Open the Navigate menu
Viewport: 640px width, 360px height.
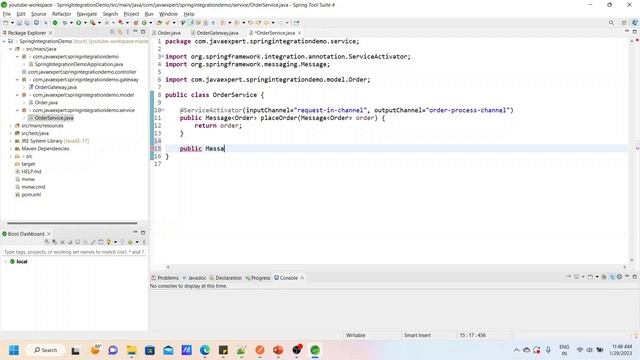coord(87,14)
